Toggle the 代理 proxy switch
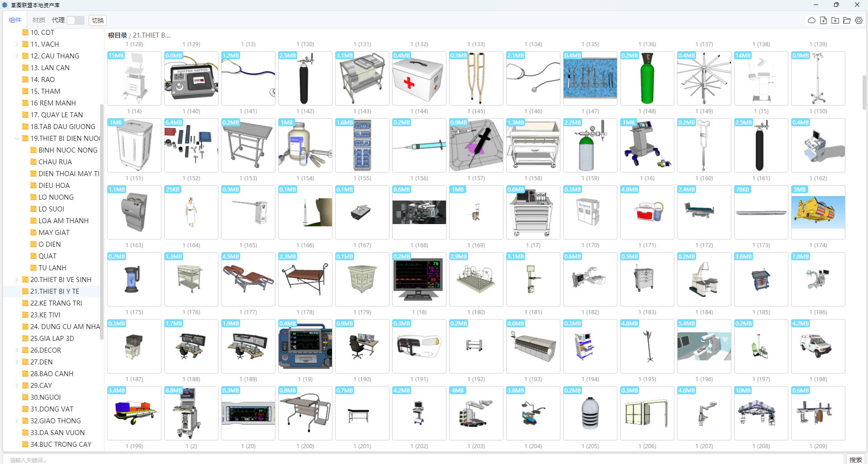 (75, 20)
